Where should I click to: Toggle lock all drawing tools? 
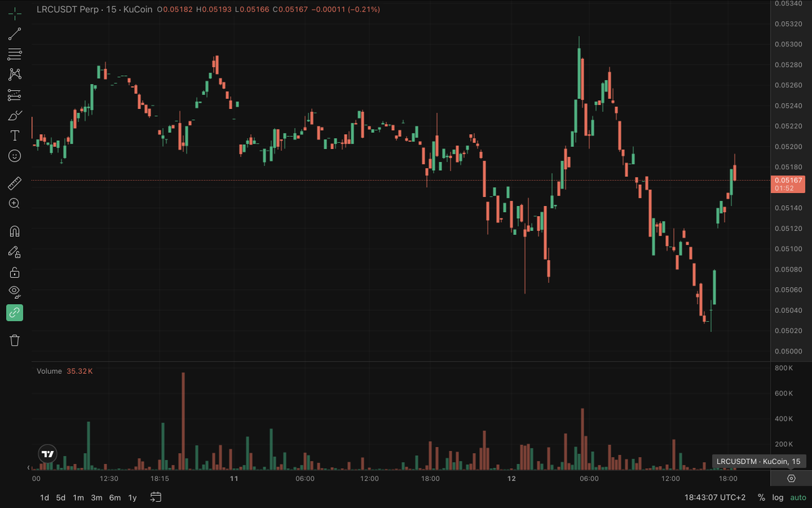coord(14,272)
